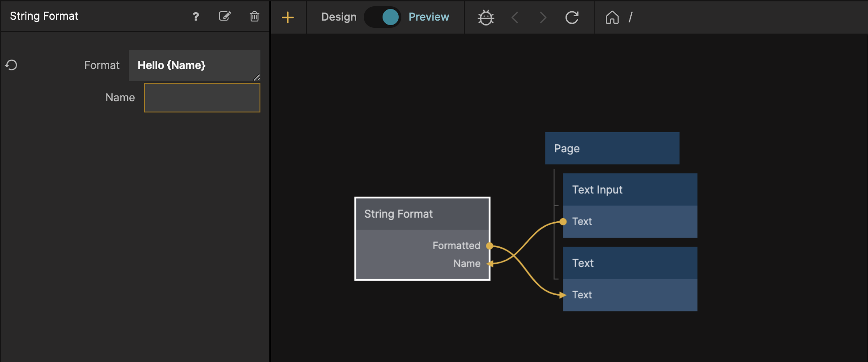Focus the Name input field
The width and height of the screenshot is (868, 362).
(202, 98)
